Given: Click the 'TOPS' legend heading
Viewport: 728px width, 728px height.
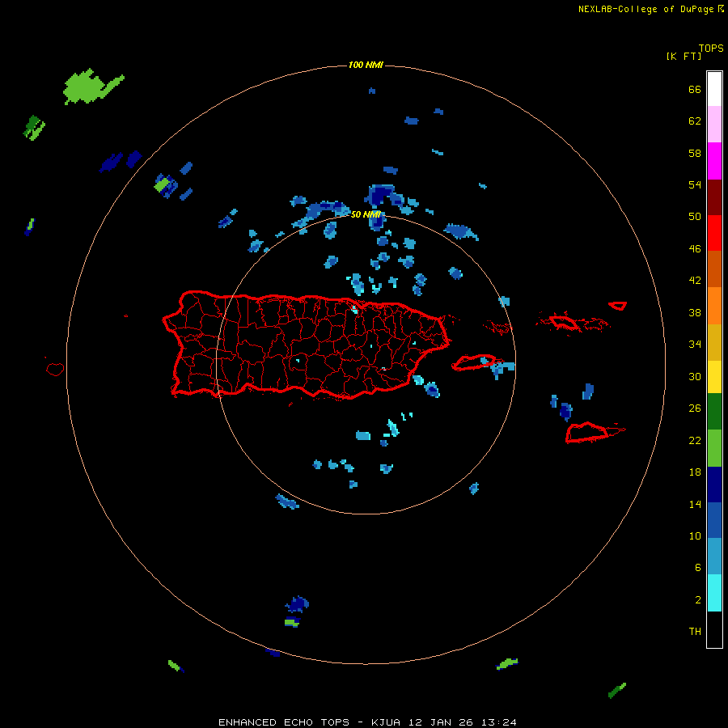Looking at the screenshot, I should tap(711, 48).
